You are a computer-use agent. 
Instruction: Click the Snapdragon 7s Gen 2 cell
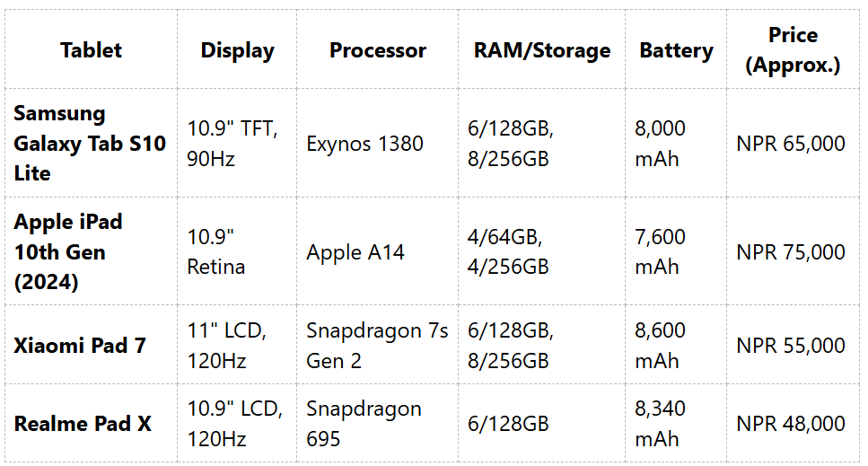click(x=377, y=346)
